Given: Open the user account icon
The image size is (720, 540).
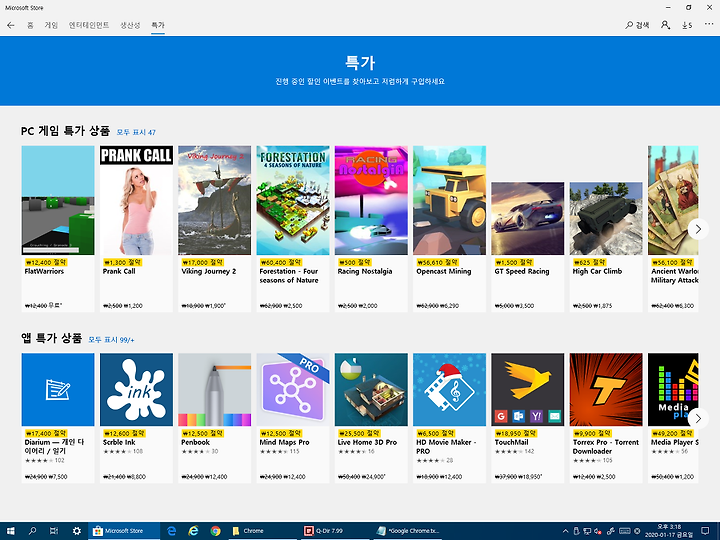Looking at the screenshot, I should pos(665,25).
